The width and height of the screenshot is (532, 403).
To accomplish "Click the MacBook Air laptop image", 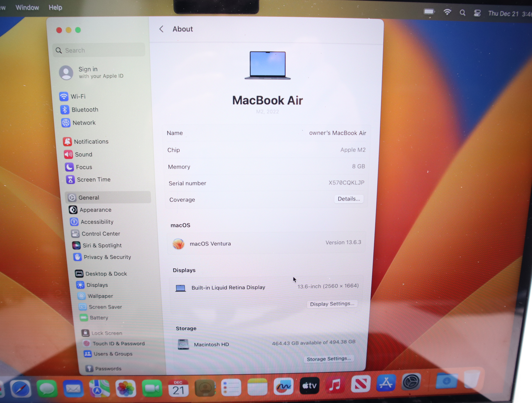I will 268,65.
